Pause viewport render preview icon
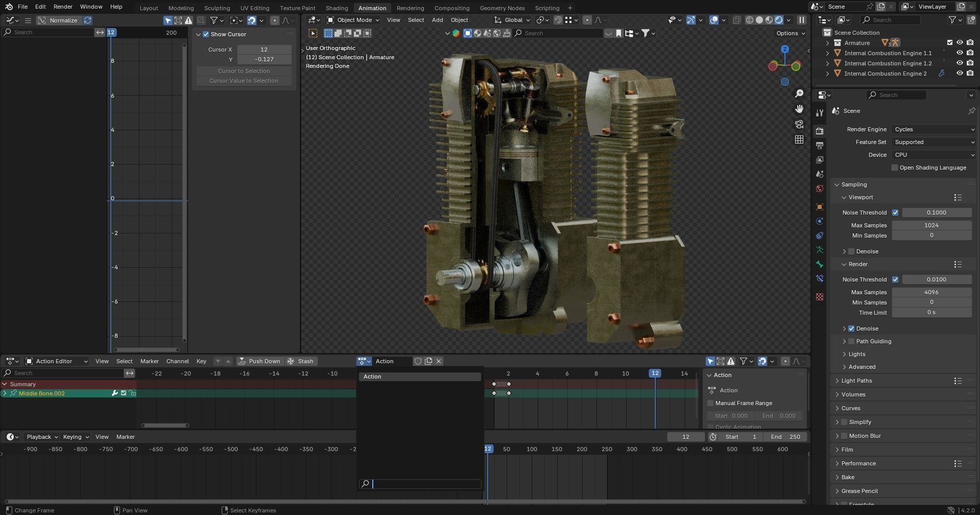980x515 pixels. click(x=802, y=20)
